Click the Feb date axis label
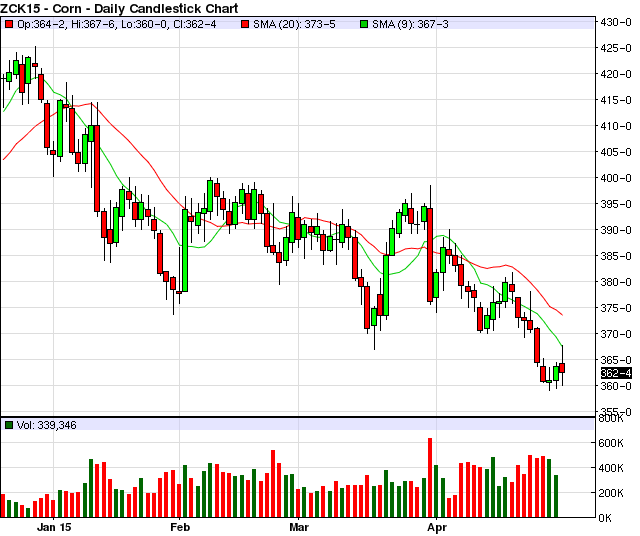This screenshot has height=536, width=640. [180, 527]
